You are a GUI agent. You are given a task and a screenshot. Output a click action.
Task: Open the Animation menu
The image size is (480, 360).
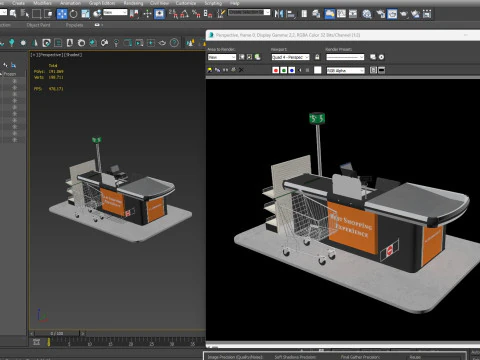pos(70,3)
